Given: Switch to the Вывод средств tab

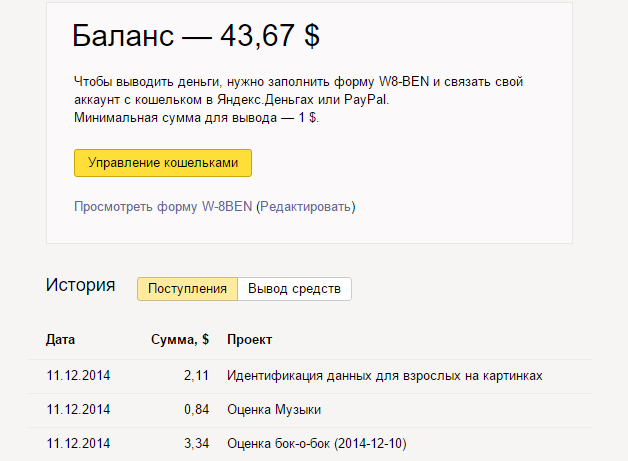Looking at the screenshot, I should click(x=295, y=289).
